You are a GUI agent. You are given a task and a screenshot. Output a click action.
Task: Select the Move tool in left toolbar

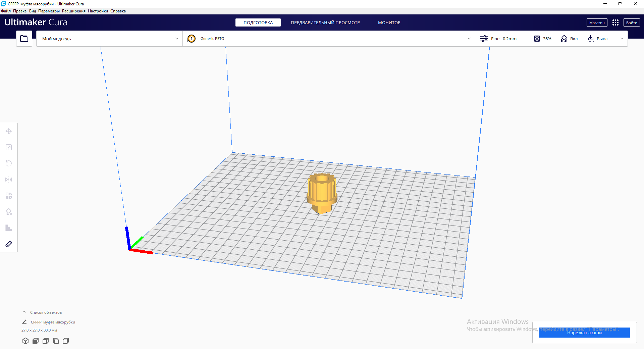coord(9,131)
